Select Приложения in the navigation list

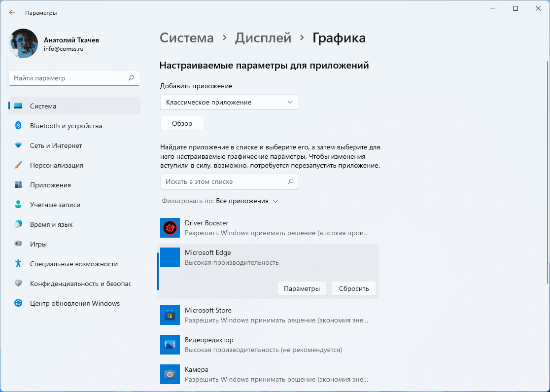74,184
